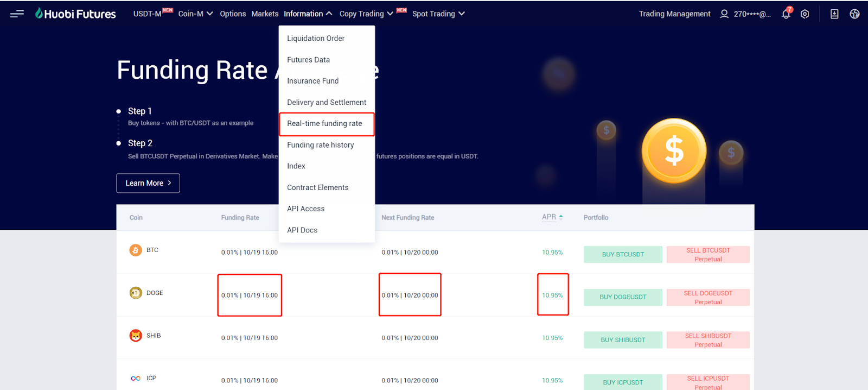The width and height of the screenshot is (868, 390).
Task: Click the DOGE coin icon
Action: pos(136,293)
